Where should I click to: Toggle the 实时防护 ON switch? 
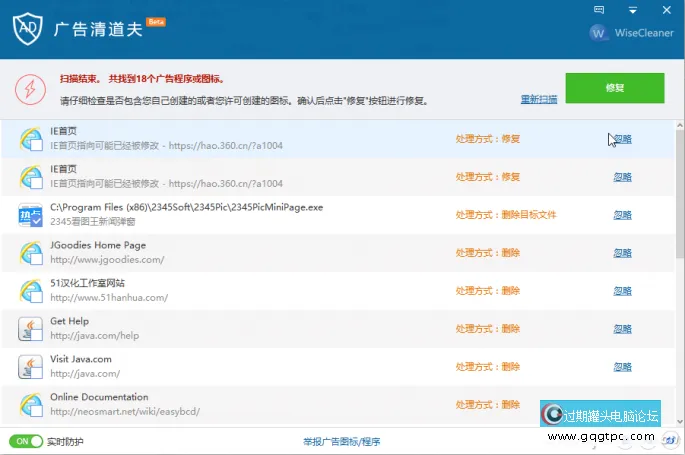[x=26, y=441]
